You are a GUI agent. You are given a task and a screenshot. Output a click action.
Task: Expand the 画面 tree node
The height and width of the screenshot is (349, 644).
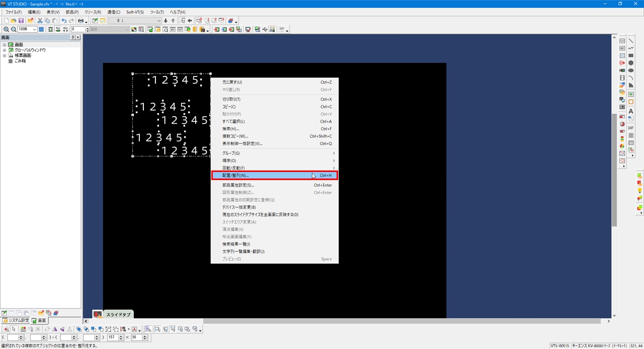5,45
